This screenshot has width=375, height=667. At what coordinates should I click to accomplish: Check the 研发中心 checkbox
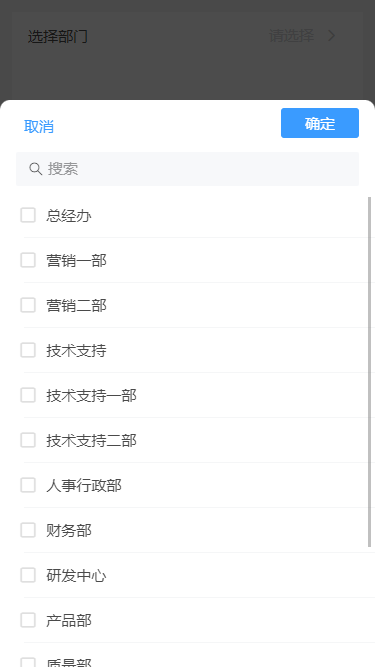click(28, 575)
